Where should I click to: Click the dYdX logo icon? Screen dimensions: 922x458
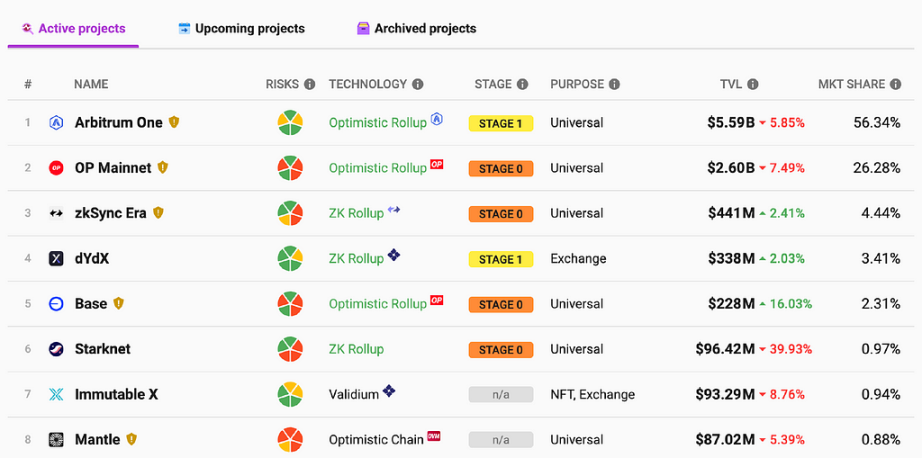[56, 259]
